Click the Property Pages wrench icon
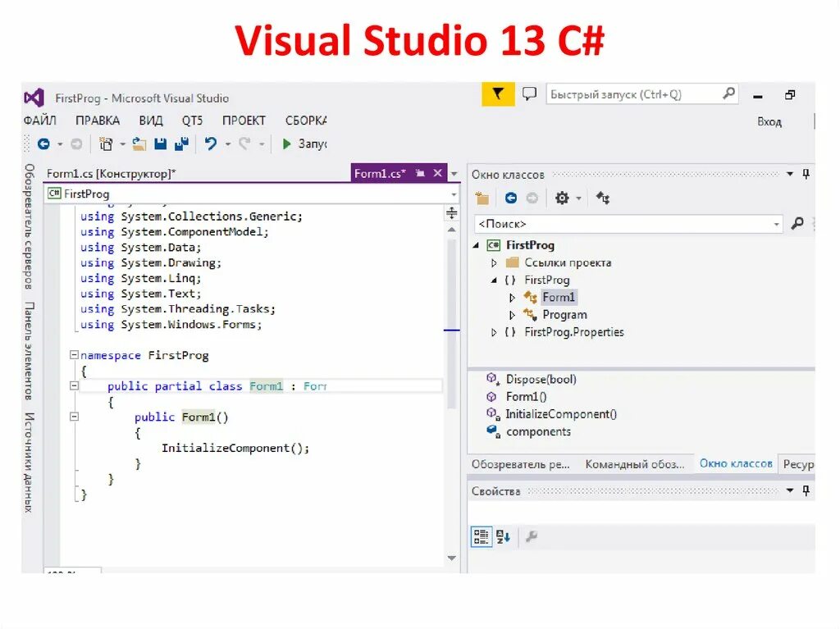The image size is (840, 629). (532, 536)
